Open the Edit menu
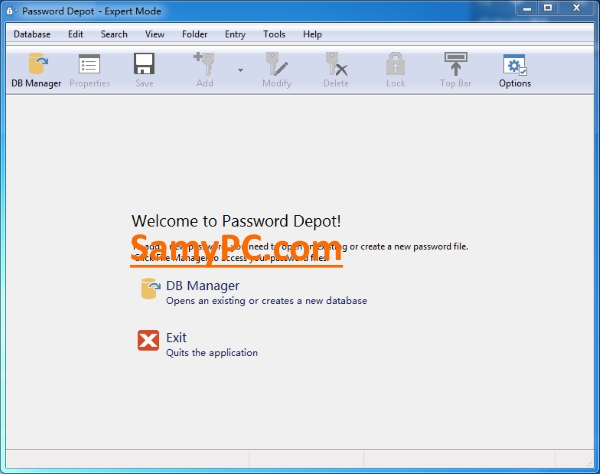Viewport: 600px width, 474px height. [75, 34]
